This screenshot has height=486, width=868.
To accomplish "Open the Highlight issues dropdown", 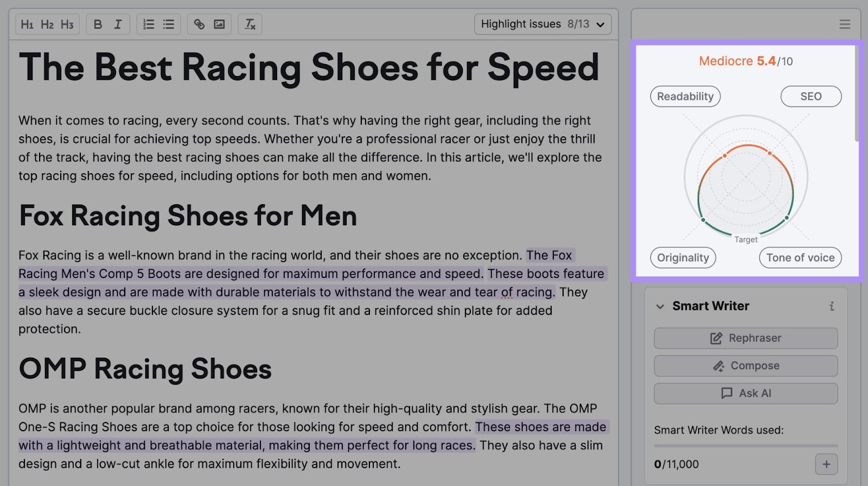I will (542, 24).
